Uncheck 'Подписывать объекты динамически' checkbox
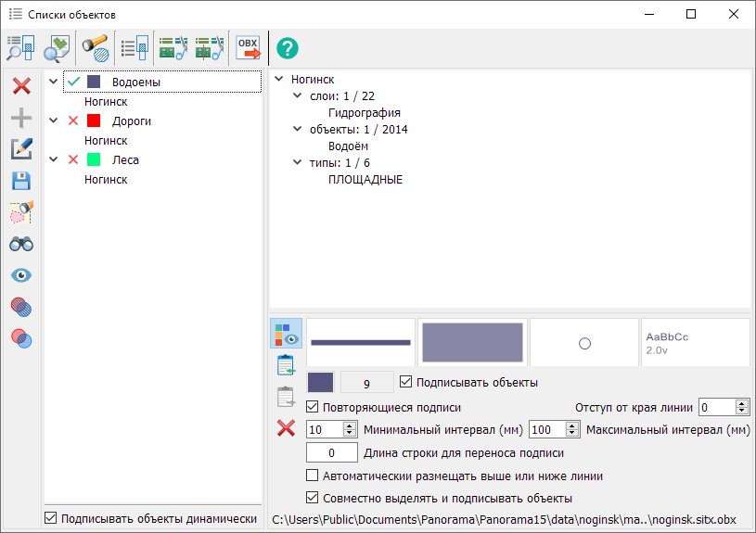The width and height of the screenshot is (756, 533). click(x=51, y=519)
